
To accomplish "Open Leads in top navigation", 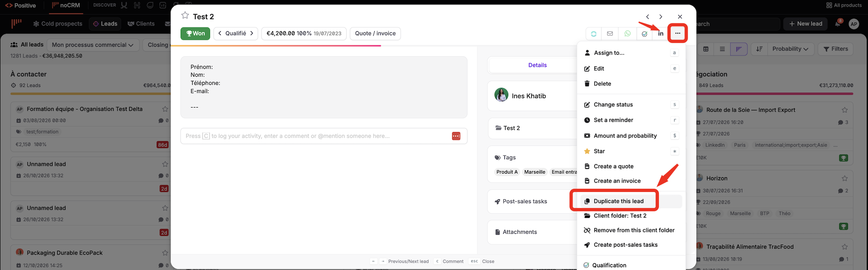I will 105,24.
